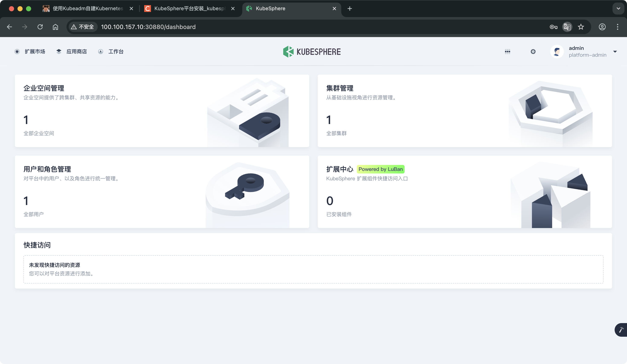
Task: Select the KubeSphere browser tab
Action: click(x=291, y=9)
